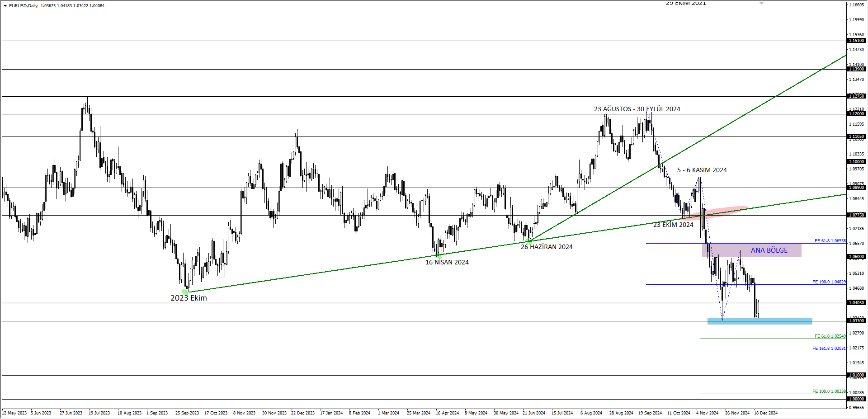Click the 1.12750 price level tag
Image resolution: width=868 pixels, height=419 pixels.
(856, 96)
